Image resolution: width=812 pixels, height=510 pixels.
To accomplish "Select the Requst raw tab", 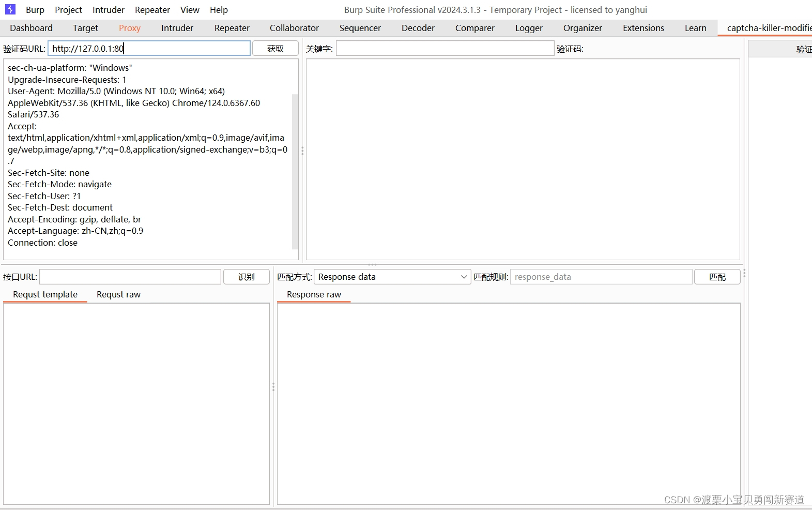I will click(x=118, y=294).
